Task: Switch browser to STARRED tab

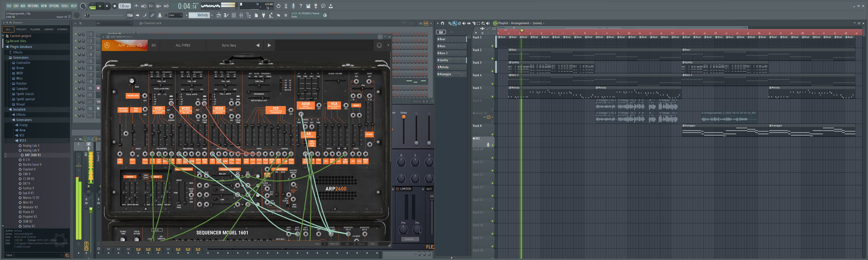Action: click(62, 29)
